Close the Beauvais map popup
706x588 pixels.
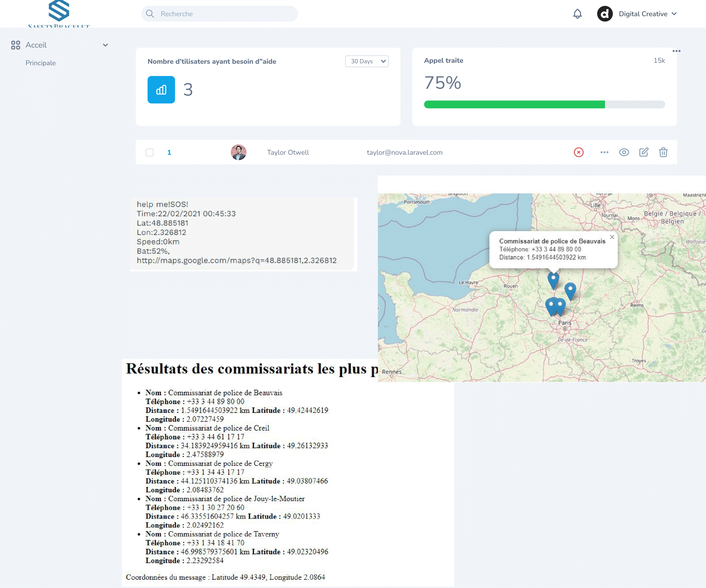tap(612, 237)
